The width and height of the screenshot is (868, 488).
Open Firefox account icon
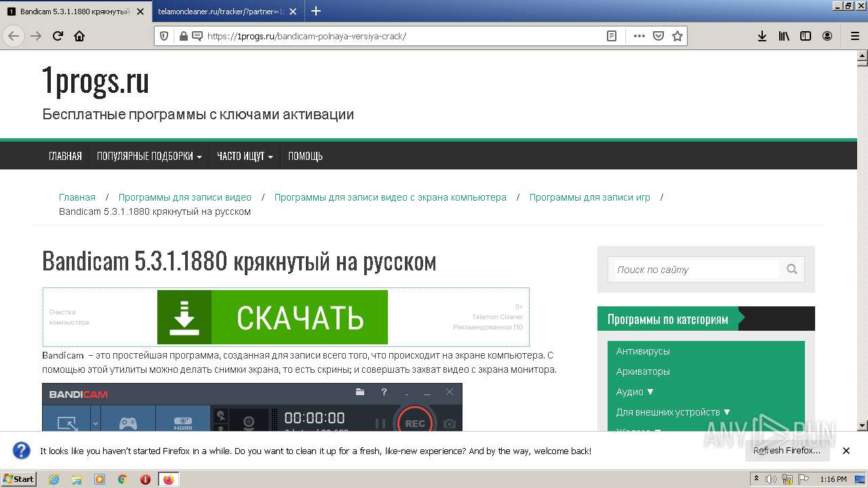point(827,37)
